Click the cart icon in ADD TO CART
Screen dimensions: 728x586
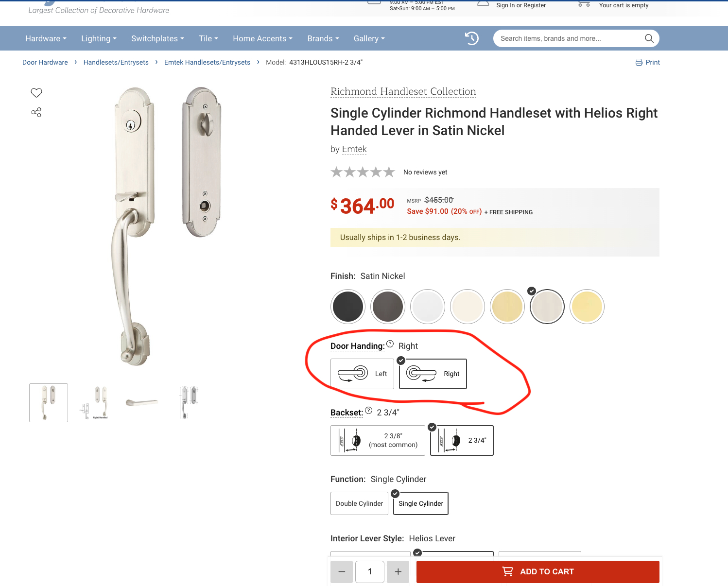(x=507, y=571)
